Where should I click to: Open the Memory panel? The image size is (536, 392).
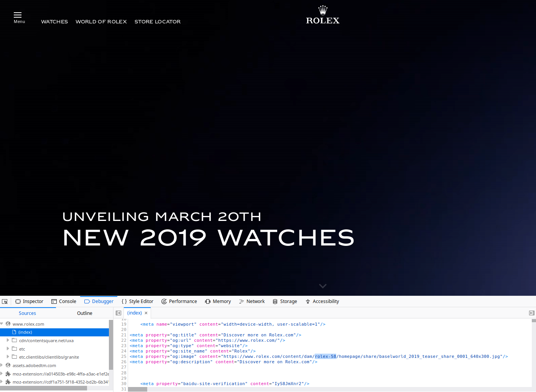218,301
